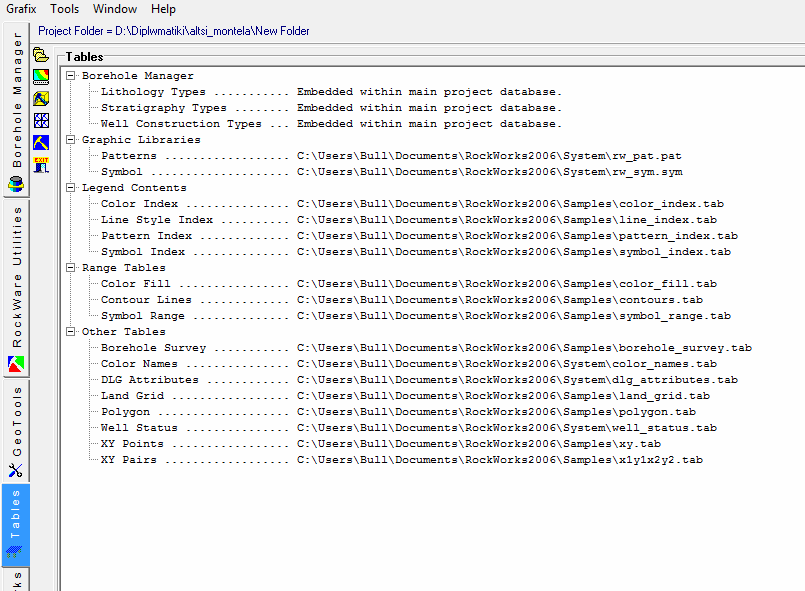Select the DLG Attributes row
The width and height of the screenshot is (805, 591).
[x=419, y=379]
